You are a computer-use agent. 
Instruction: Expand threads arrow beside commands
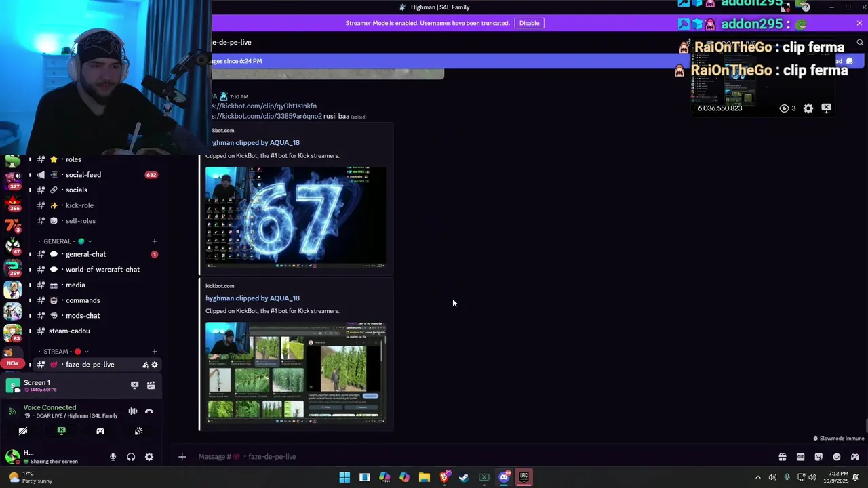coord(30,300)
